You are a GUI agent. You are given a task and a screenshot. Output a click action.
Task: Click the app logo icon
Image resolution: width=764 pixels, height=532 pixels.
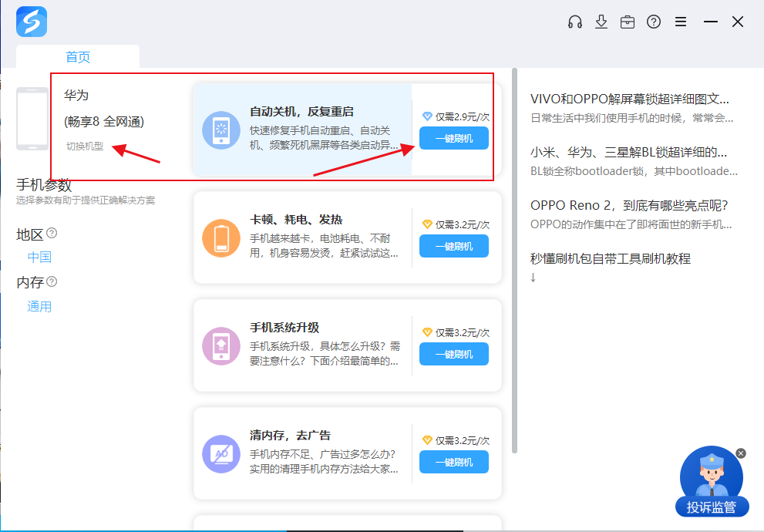tap(32, 22)
